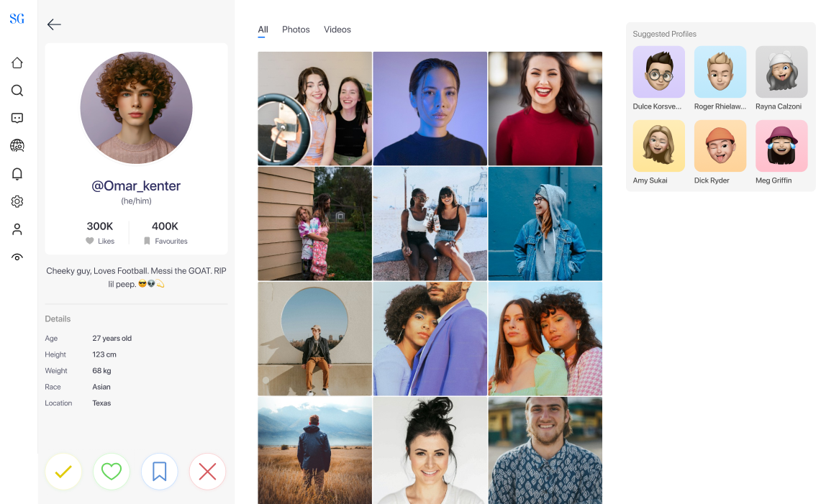Open the user profile icon in sidebar

click(x=17, y=229)
